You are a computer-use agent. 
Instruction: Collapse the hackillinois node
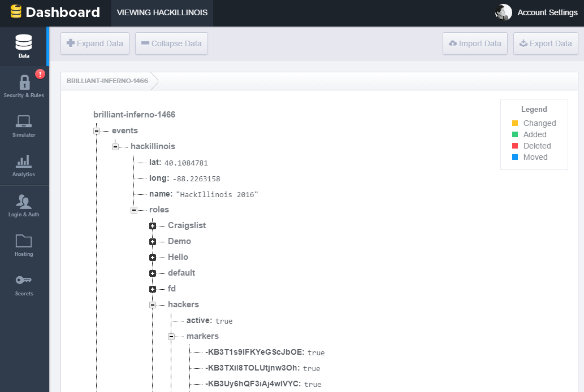pyautogui.click(x=115, y=147)
